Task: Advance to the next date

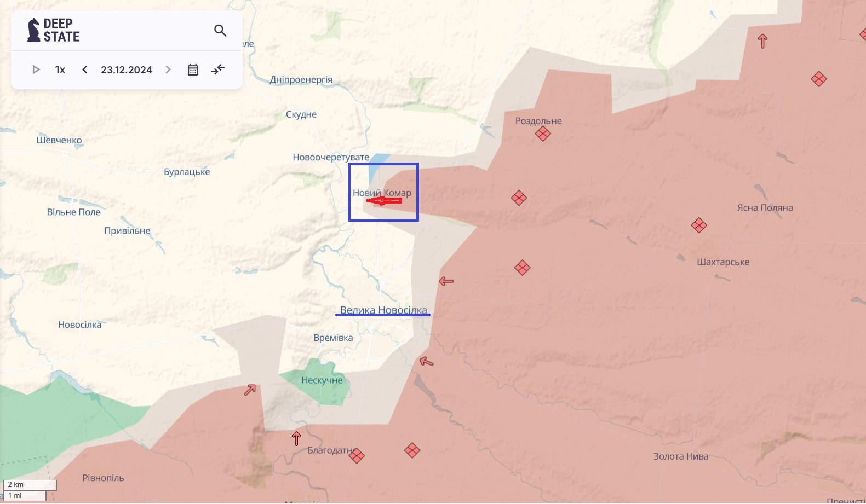Action: 168,69
